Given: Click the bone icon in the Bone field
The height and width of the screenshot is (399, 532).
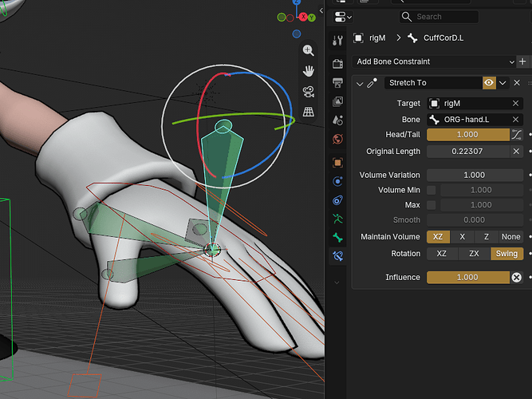Looking at the screenshot, I should [434, 120].
